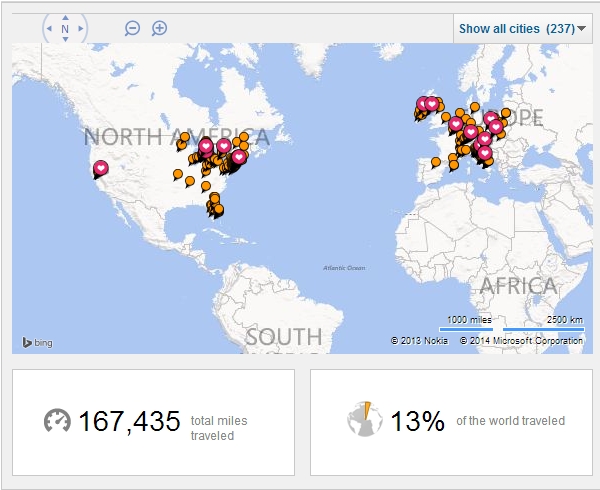The image size is (600, 490).
Task: Select the pink heart pin in California
Action: point(101,169)
